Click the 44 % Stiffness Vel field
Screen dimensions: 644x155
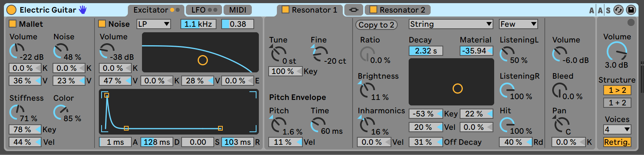(x=25, y=142)
